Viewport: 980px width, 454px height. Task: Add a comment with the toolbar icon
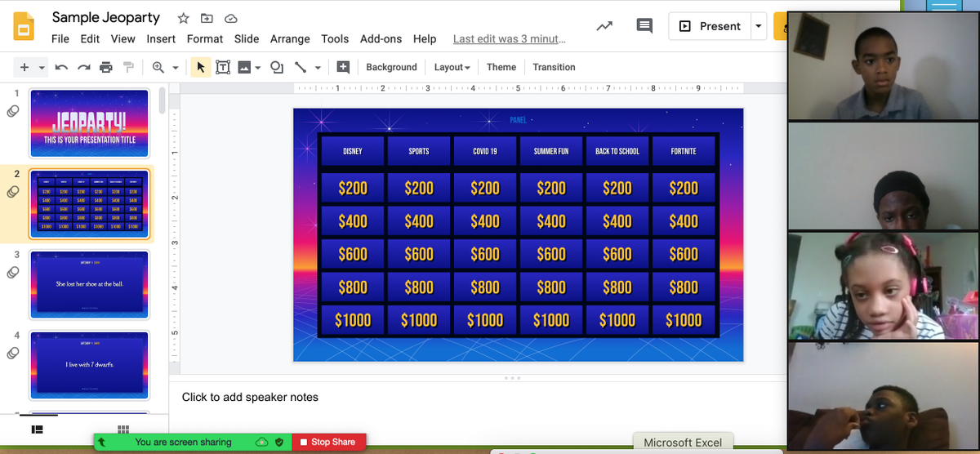coord(343,67)
